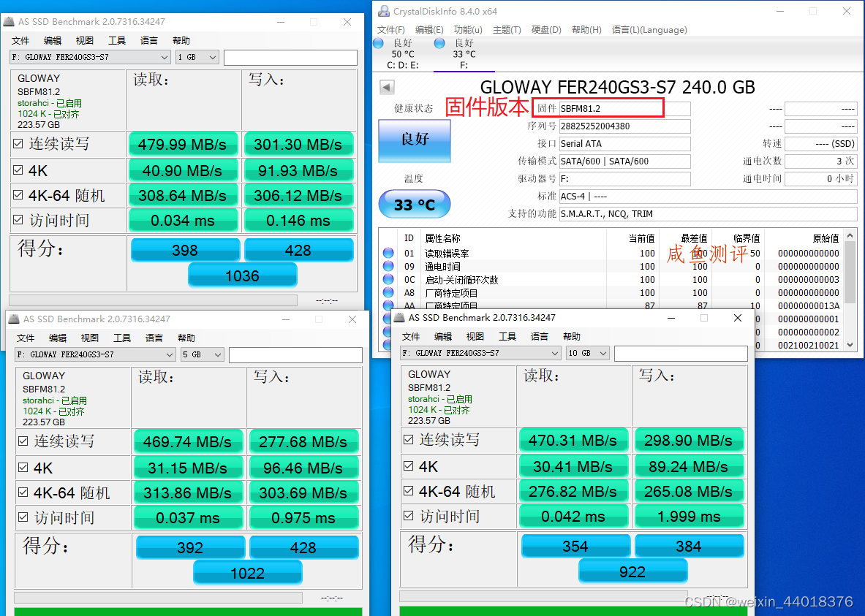Uncheck 访问时间 in the 10 GB benchmark window
Screen dimensions: 865x616
[408, 516]
